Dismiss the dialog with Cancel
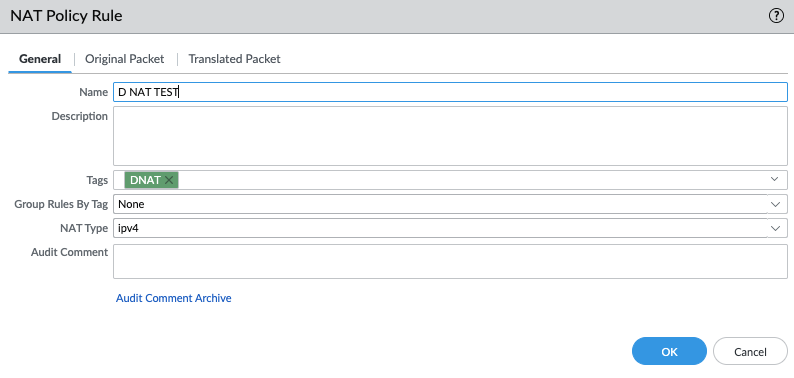The image size is (794, 378). point(750,351)
